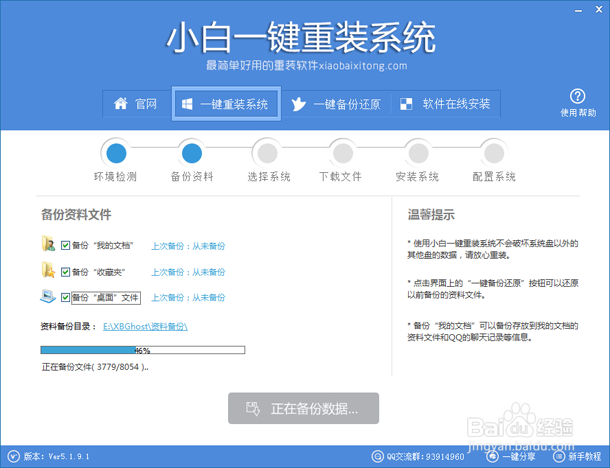Click the 安装系统 step circle

pos(419,153)
